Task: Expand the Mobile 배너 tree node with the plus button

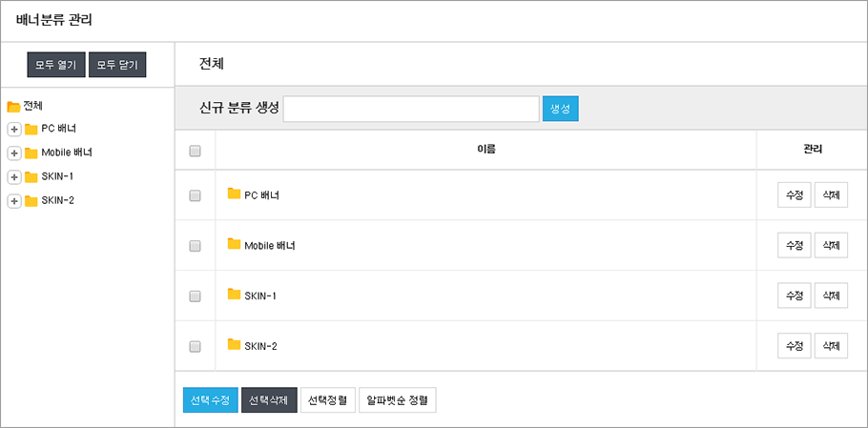Action: [x=14, y=153]
